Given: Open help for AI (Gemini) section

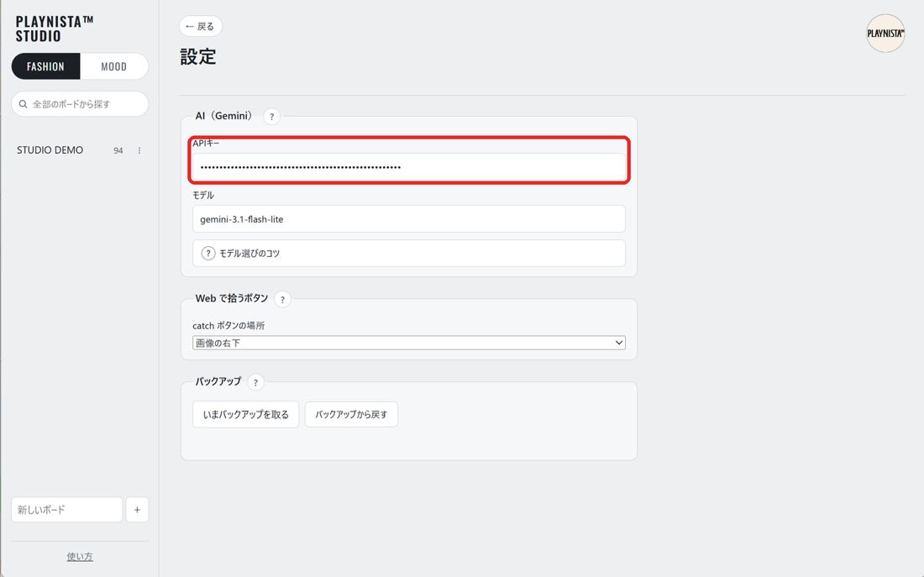Looking at the screenshot, I should pyautogui.click(x=271, y=117).
